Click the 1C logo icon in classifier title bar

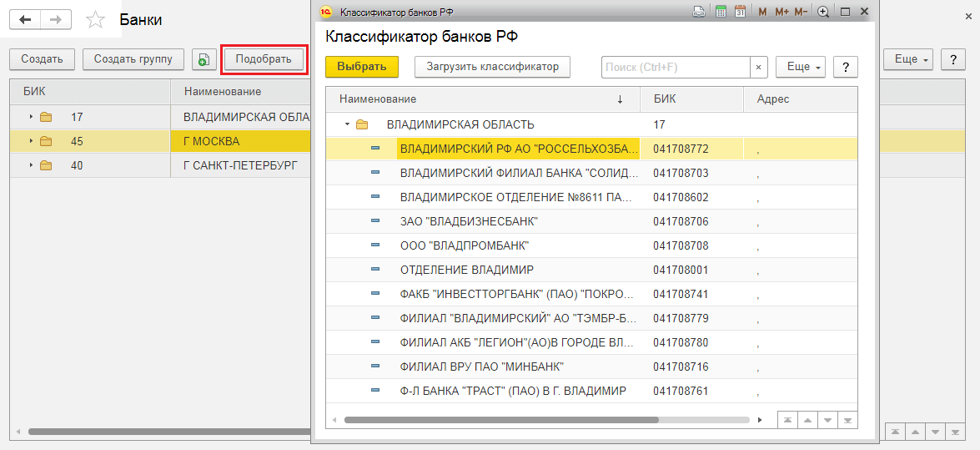325,11
